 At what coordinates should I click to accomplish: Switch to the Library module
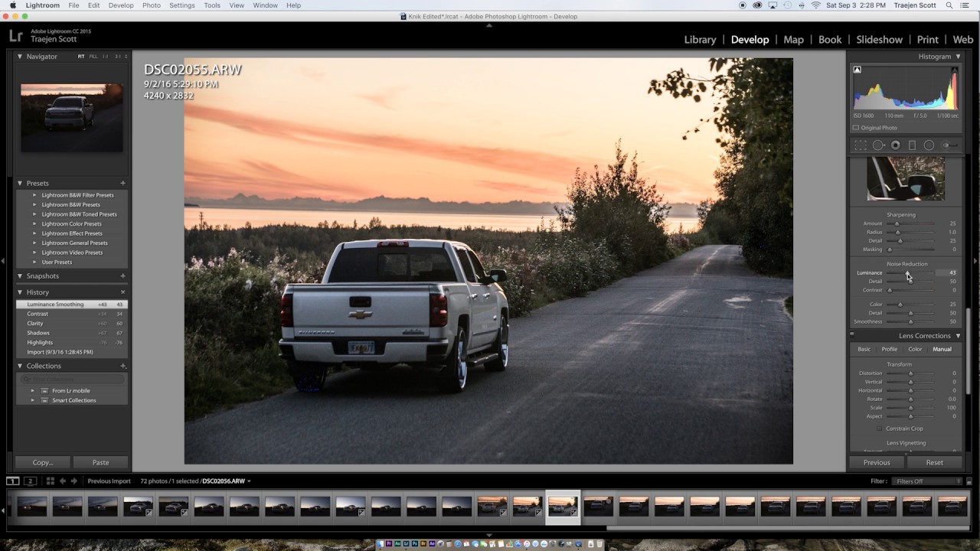click(x=700, y=40)
